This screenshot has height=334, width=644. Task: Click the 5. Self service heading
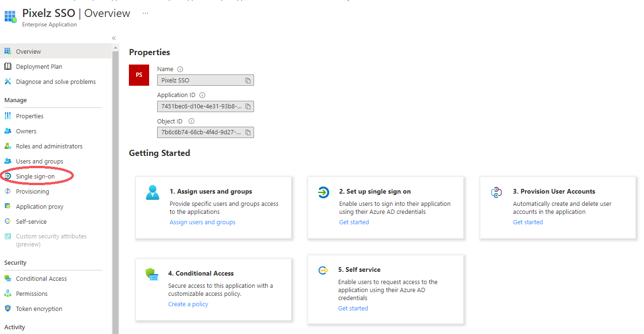pos(359,270)
